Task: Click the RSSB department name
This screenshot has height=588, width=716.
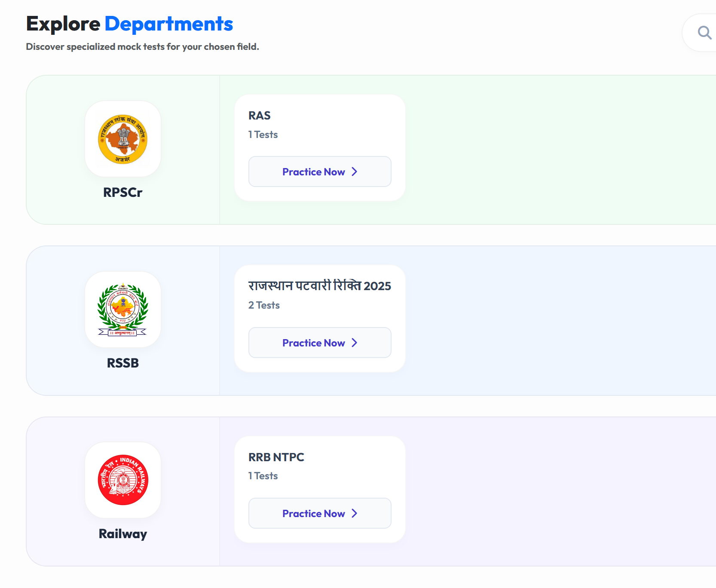Action: (123, 363)
